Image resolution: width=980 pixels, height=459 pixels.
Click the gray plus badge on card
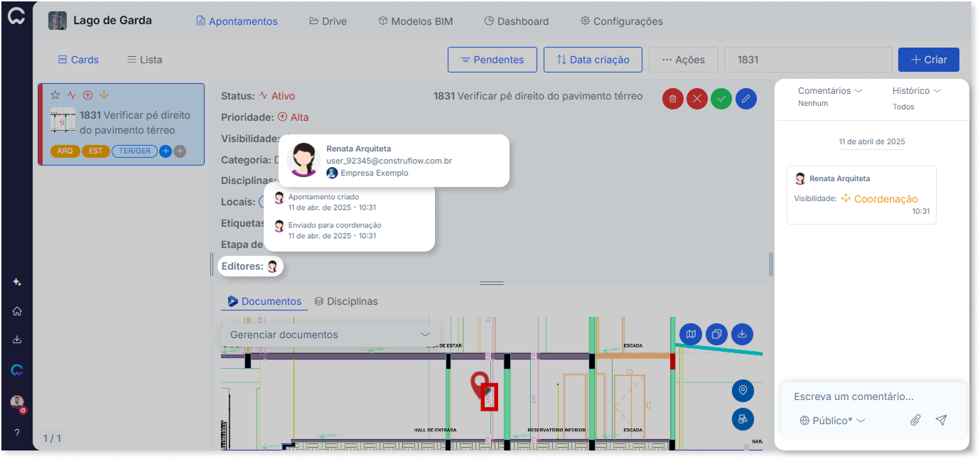pos(180,151)
